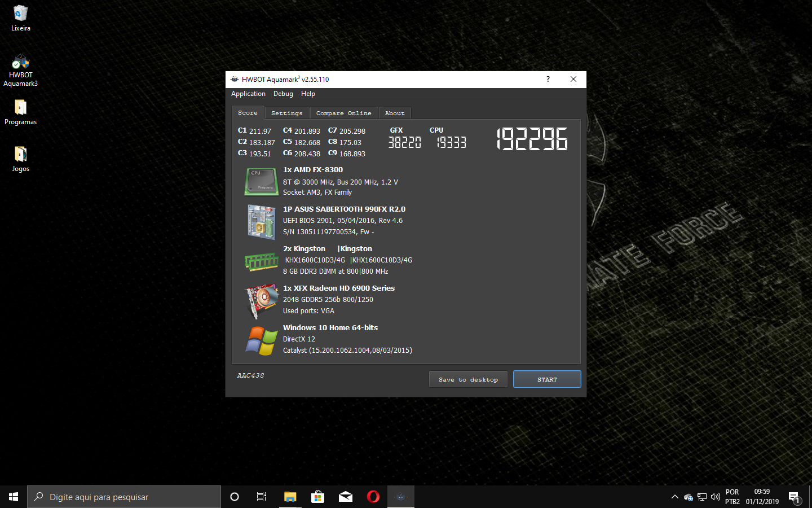Launch Opera browser from the taskbar
This screenshot has width=812, height=508.
[x=373, y=497]
